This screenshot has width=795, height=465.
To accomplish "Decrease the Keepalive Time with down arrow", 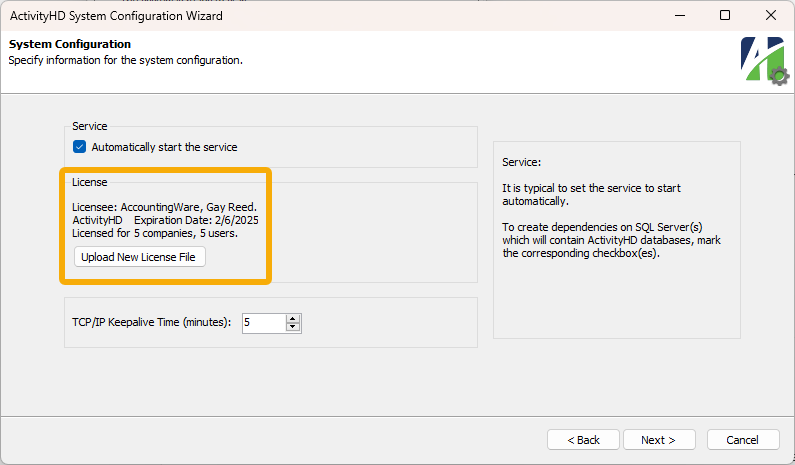I will pos(293,328).
